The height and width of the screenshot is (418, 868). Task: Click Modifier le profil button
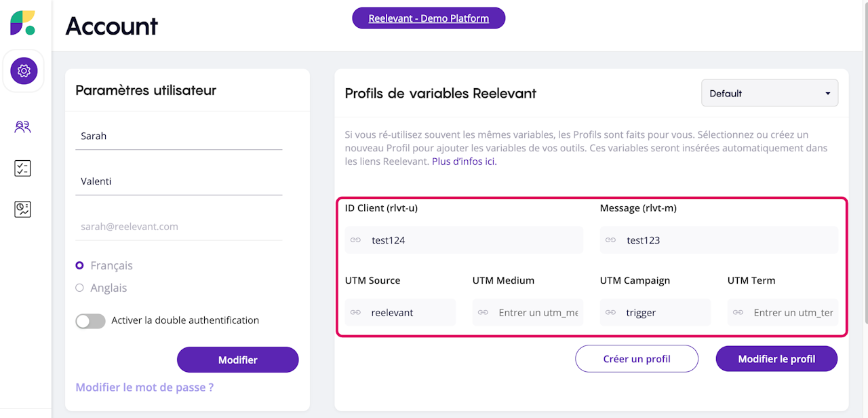(776, 359)
